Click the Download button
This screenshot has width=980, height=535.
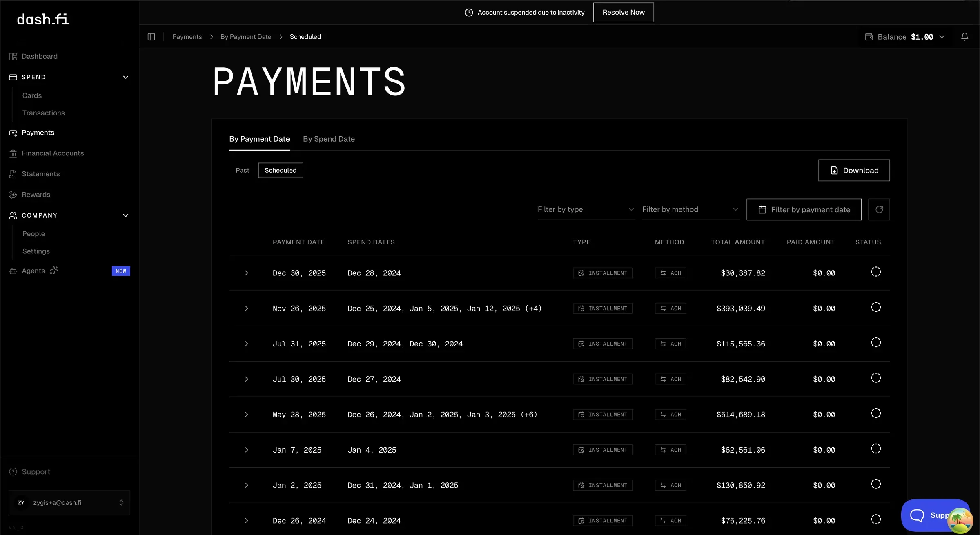854,170
